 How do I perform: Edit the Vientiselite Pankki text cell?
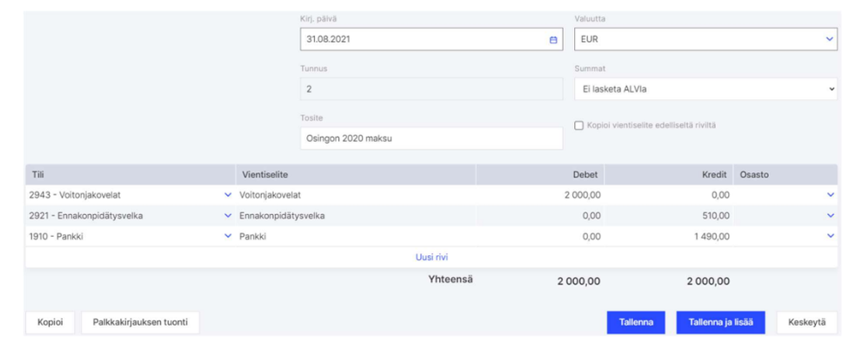(x=356, y=236)
